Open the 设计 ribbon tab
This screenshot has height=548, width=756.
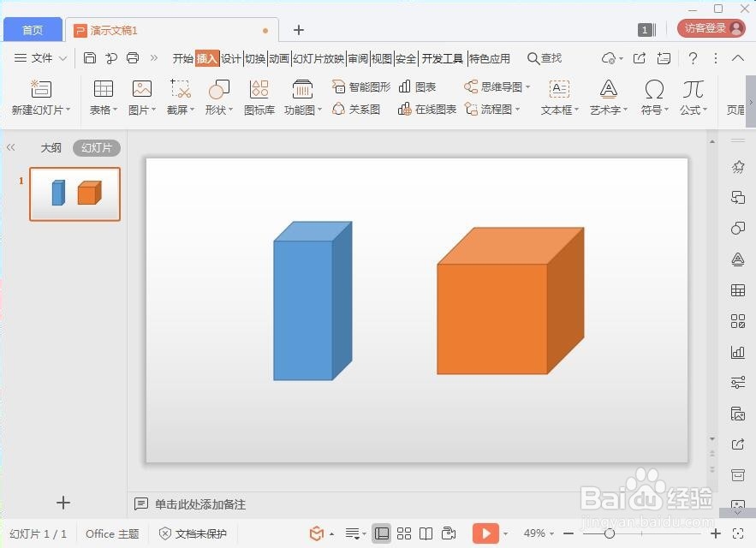pos(231,59)
